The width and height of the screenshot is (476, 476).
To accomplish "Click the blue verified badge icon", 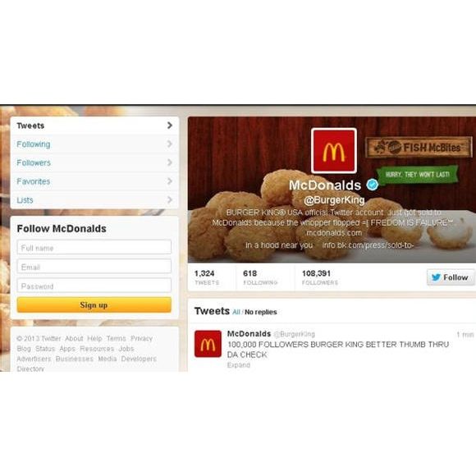I will click(372, 185).
